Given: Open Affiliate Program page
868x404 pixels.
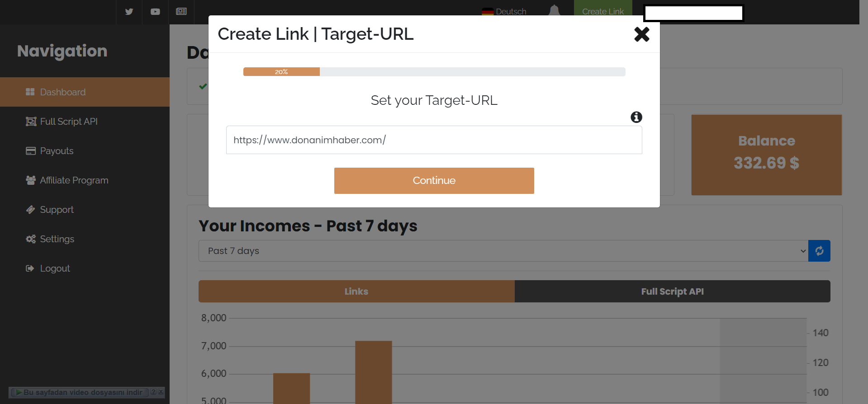Looking at the screenshot, I should tap(74, 180).
